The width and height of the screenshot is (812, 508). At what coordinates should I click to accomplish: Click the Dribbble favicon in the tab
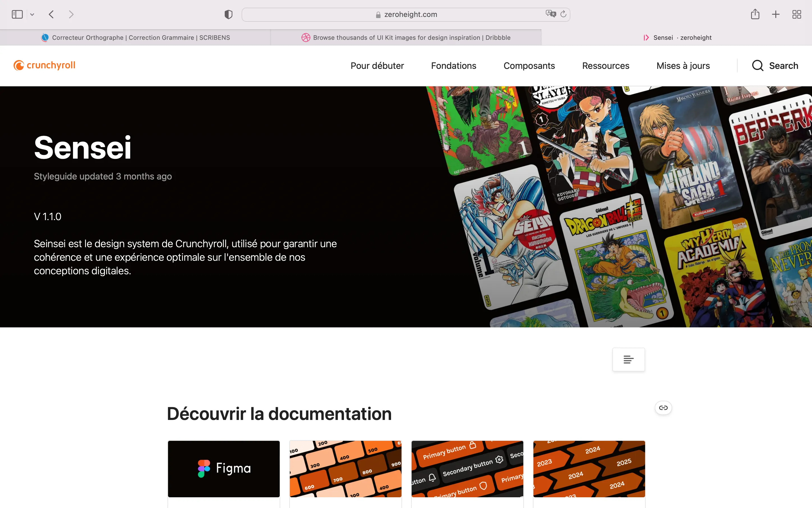click(306, 38)
